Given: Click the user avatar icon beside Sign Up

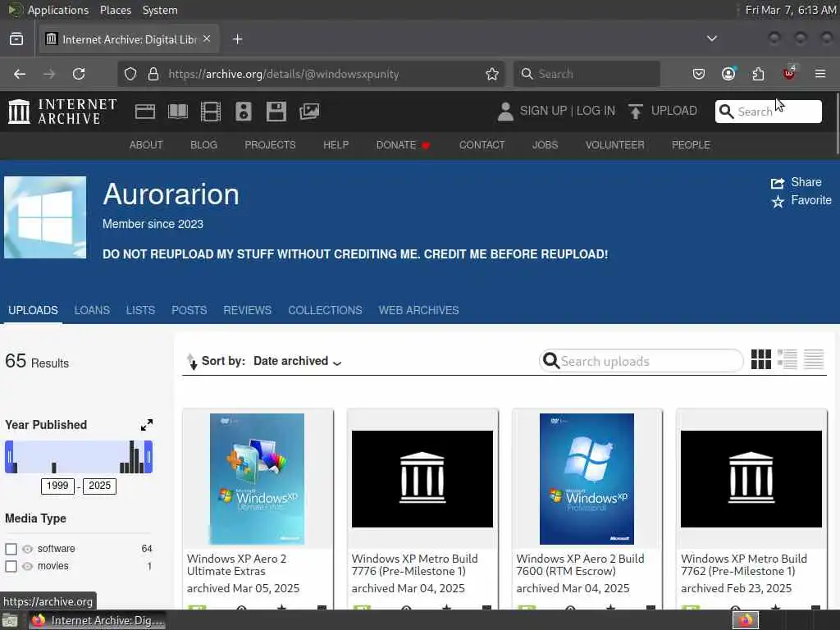Looking at the screenshot, I should click(505, 112).
